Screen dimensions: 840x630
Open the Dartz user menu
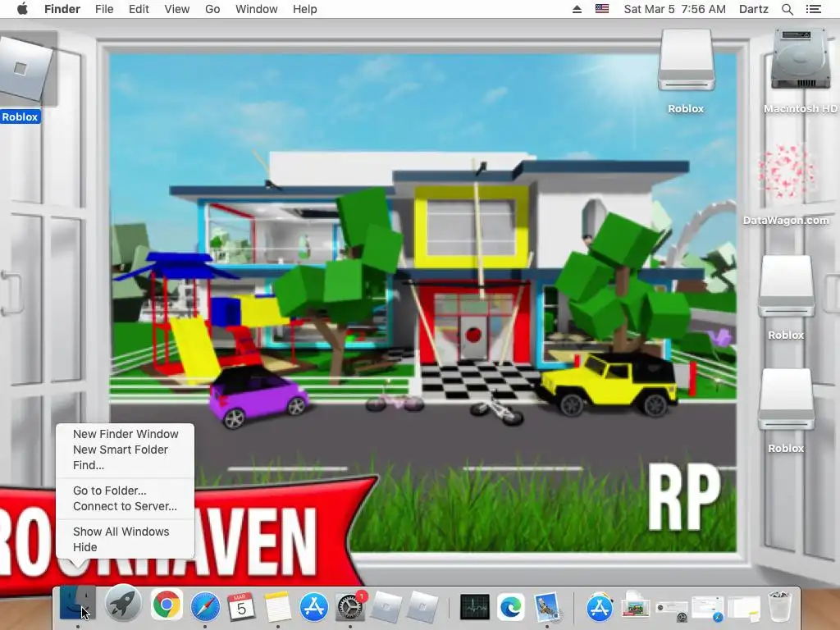tap(754, 9)
